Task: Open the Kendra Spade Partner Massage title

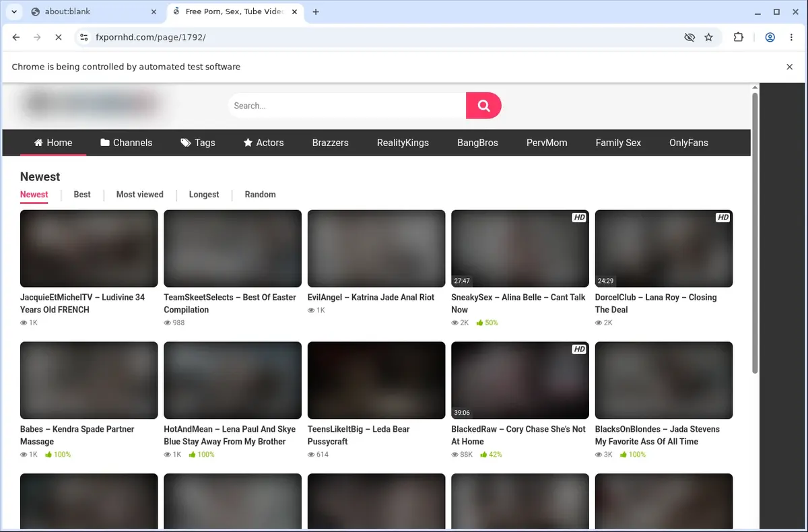Action: click(77, 436)
